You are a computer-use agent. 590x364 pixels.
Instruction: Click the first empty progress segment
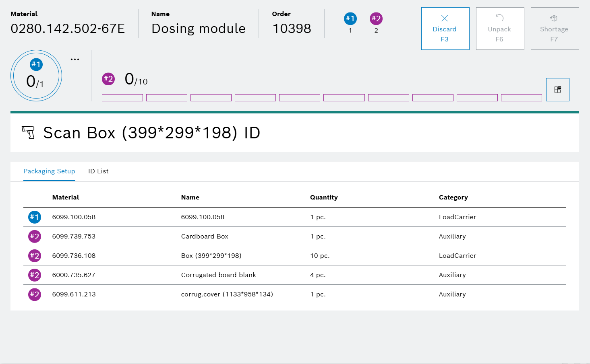(x=122, y=98)
